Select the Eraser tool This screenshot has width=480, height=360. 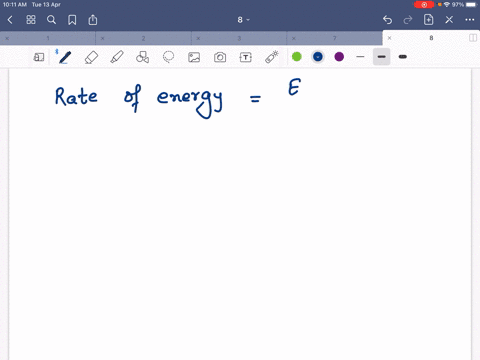coord(91,57)
